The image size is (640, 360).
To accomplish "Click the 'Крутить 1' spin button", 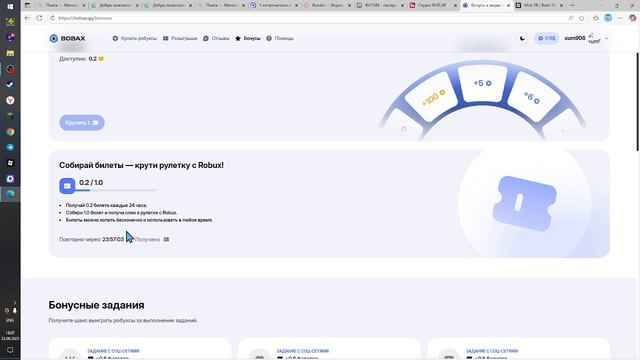I will [82, 122].
